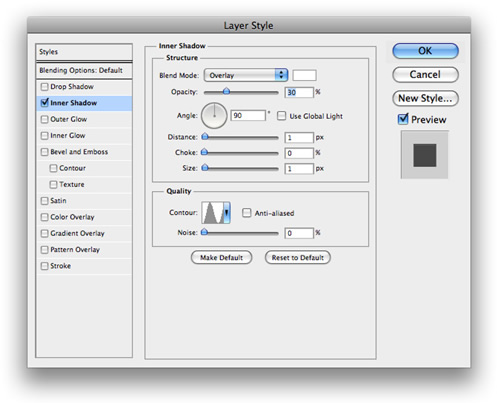Uncheck the Preview checkbox
The width and height of the screenshot is (497, 403).
click(403, 119)
